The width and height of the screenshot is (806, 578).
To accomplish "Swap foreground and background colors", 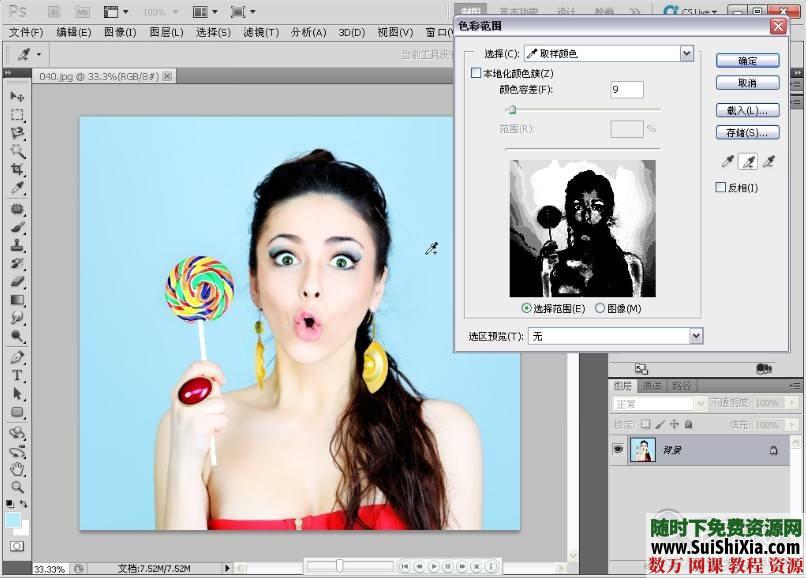I will click(23, 504).
